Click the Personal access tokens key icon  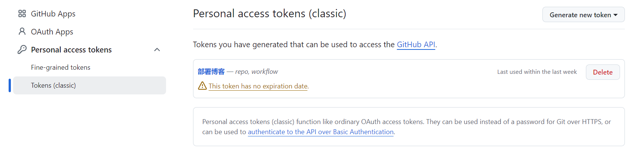22,49
